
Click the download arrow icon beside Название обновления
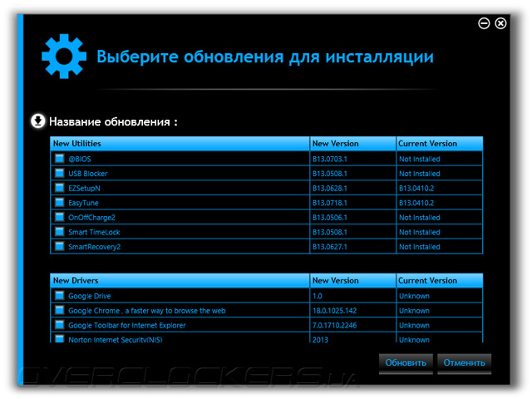(x=38, y=121)
